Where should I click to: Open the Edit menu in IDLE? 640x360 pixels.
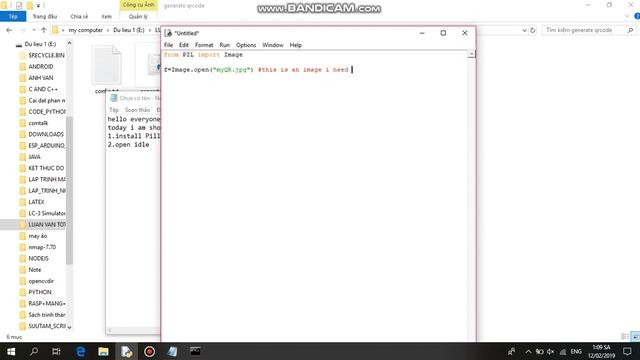[184, 45]
